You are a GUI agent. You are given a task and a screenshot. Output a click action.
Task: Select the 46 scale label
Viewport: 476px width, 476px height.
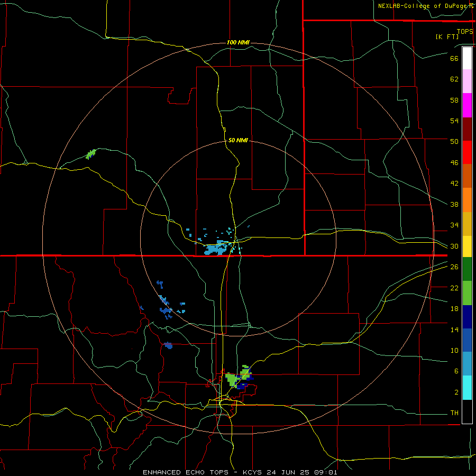click(x=454, y=163)
